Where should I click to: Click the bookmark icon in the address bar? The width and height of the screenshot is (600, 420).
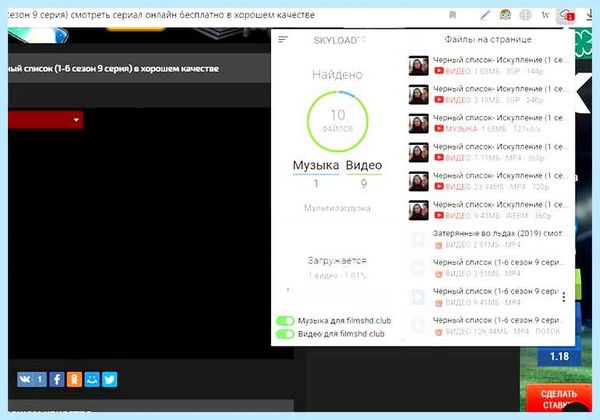452,15
